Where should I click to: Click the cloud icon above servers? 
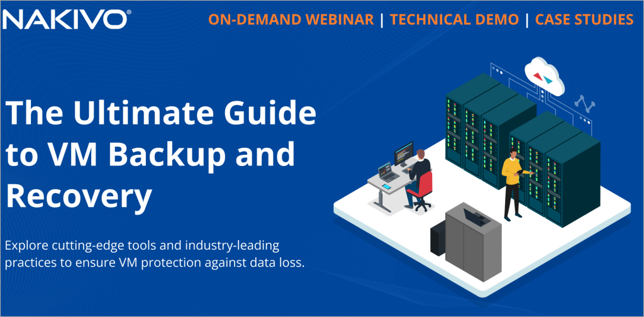coord(544,76)
